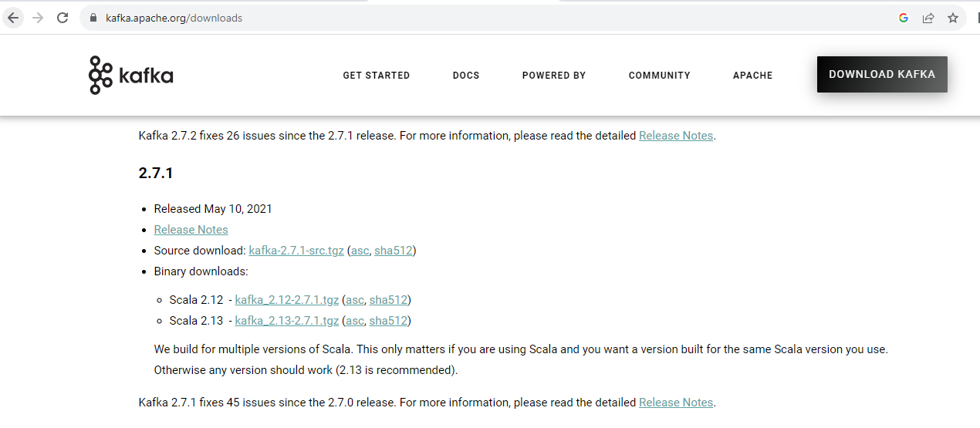
Task: Open Release Notes link for Kafka 2.7.2
Action: click(x=676, y=136)
